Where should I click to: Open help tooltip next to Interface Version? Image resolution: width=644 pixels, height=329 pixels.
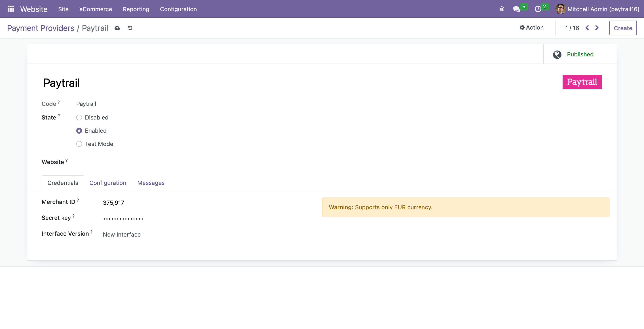click(91, 232)
